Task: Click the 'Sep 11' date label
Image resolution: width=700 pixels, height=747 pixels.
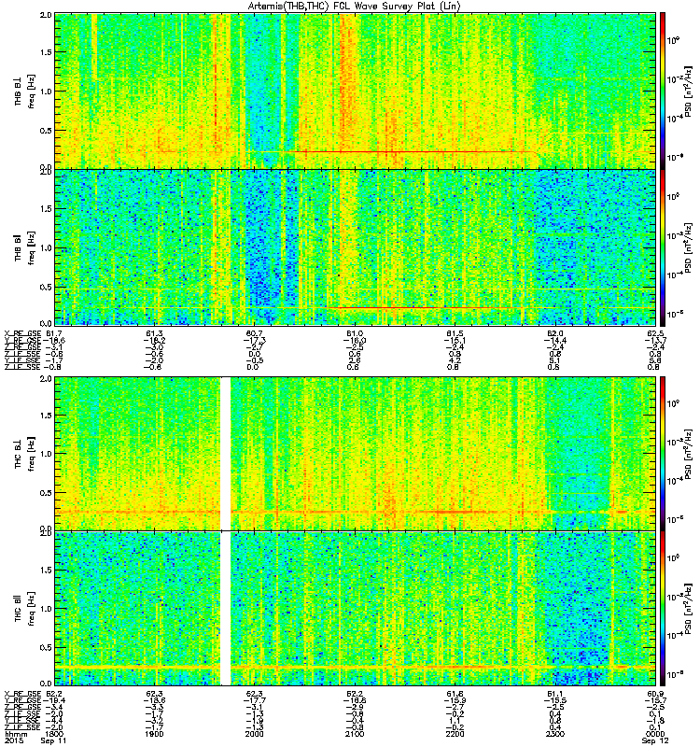Action: (53, 740)
